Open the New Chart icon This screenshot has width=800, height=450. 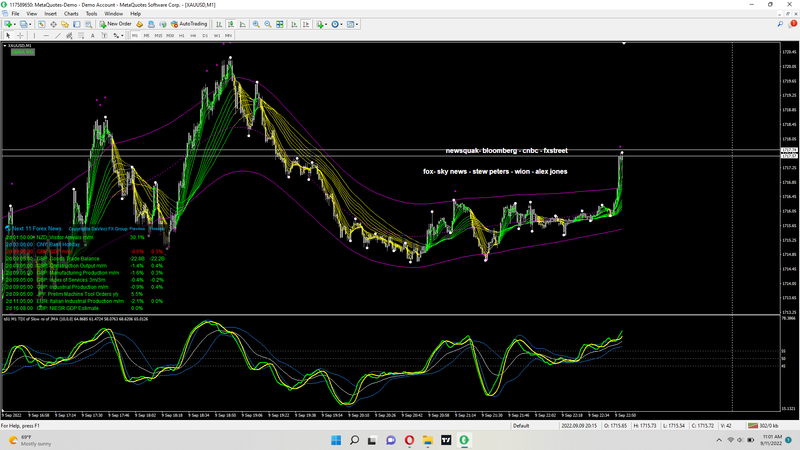point(8,24)
